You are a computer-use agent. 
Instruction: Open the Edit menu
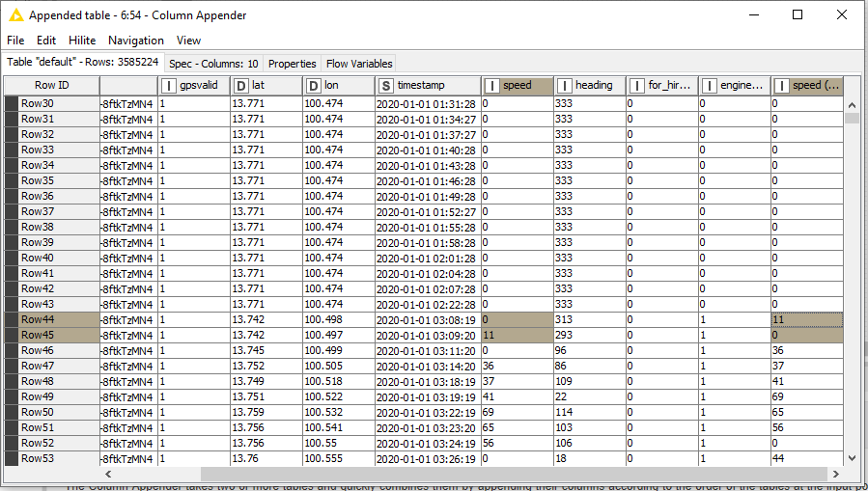tap(46, 41)
